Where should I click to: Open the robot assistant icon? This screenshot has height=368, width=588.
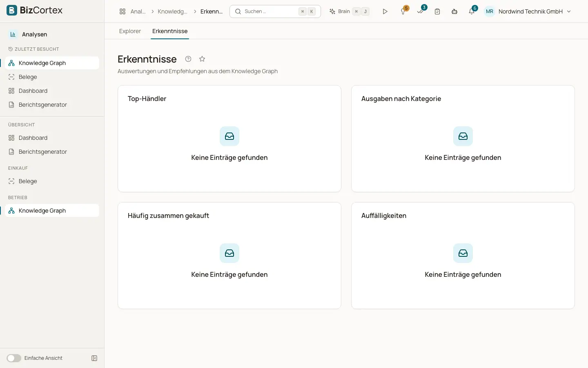454,11
